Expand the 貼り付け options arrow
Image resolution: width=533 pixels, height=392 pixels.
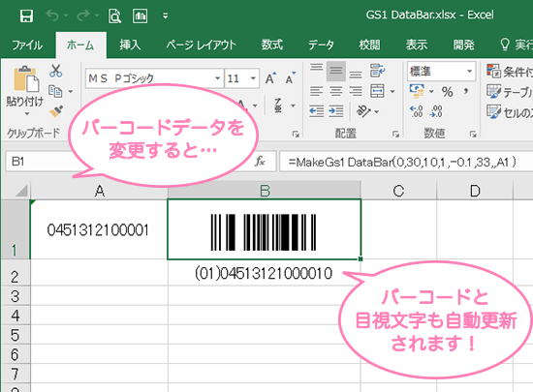pyautogui.click(x=26, y=114)
